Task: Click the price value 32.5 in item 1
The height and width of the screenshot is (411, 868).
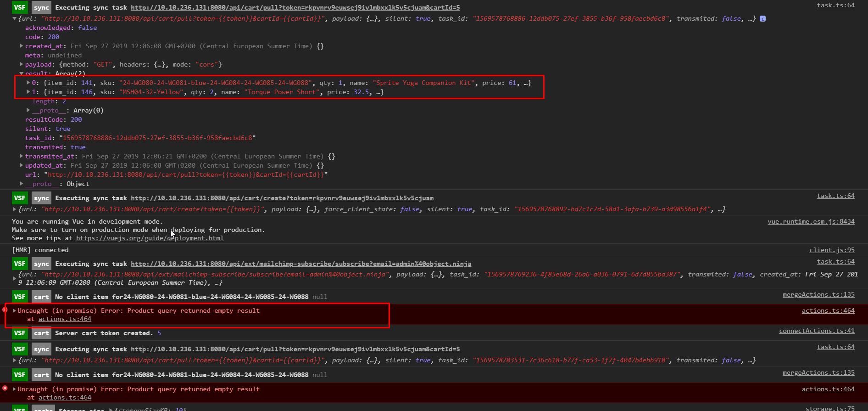Action: pyautogui.click(x=361, y=92)
